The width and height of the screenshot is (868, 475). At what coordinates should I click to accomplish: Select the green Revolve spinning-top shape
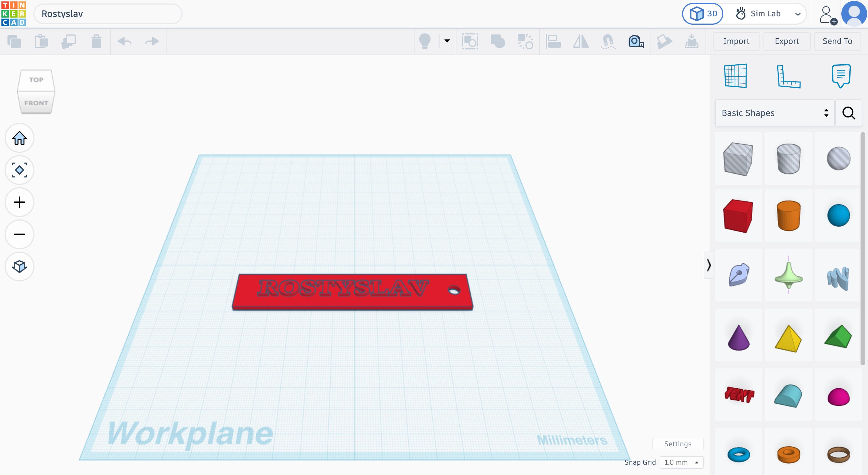coord(788,275)
